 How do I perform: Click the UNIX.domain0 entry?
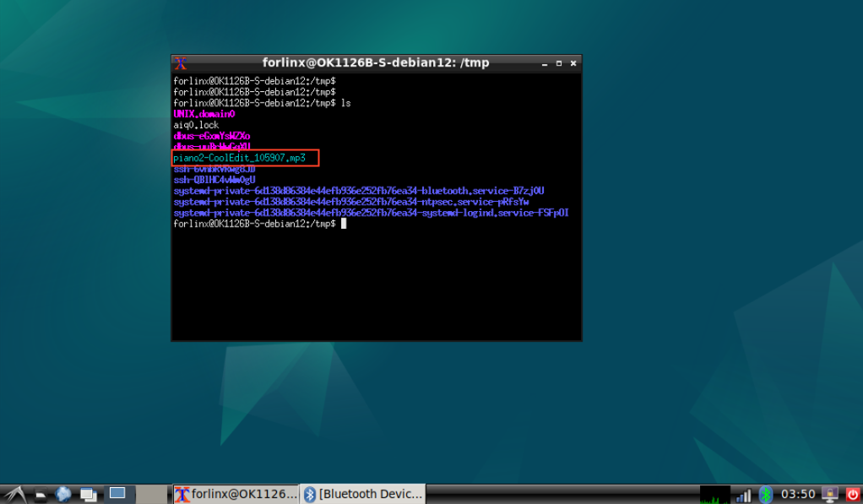(x=204, y=114)
